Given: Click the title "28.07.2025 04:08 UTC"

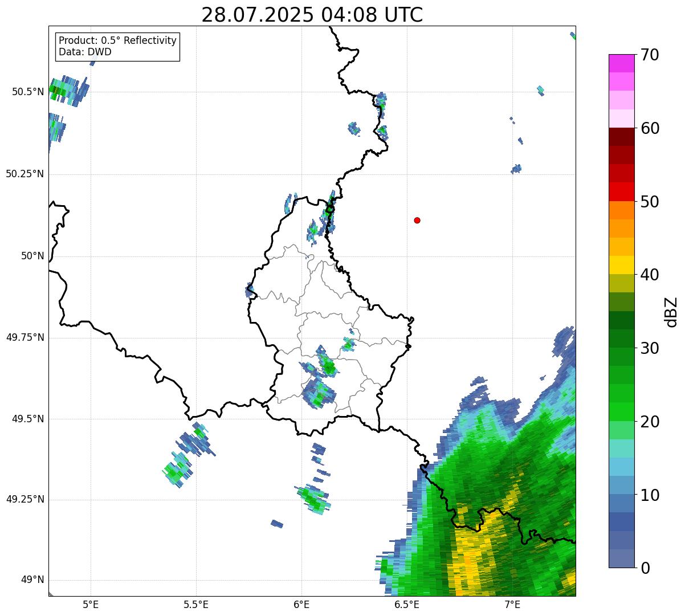Looking at the screenshot, I should [312, 15].
